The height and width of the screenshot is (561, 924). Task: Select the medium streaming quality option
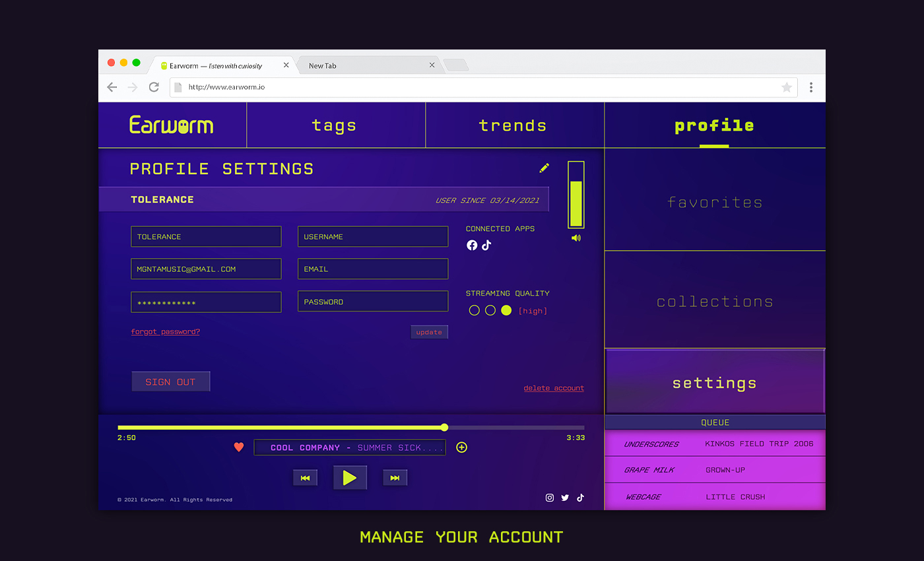pos(490,310)
